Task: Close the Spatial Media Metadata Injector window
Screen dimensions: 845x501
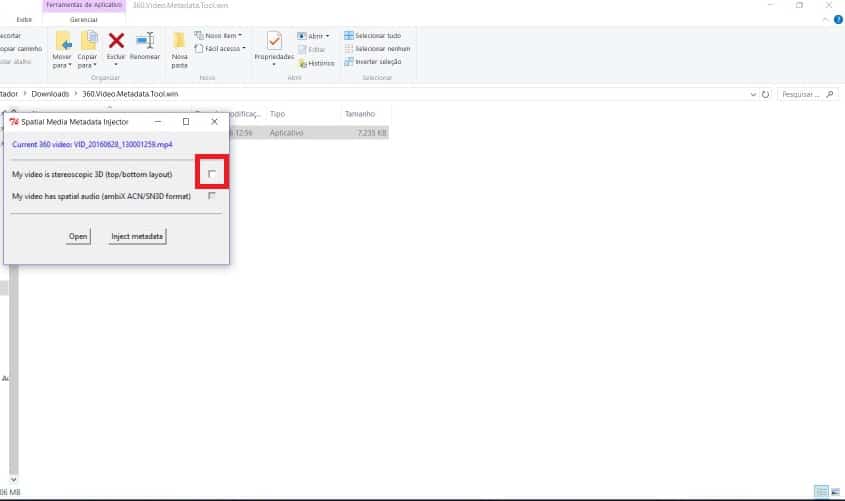Action: [214, 122]
